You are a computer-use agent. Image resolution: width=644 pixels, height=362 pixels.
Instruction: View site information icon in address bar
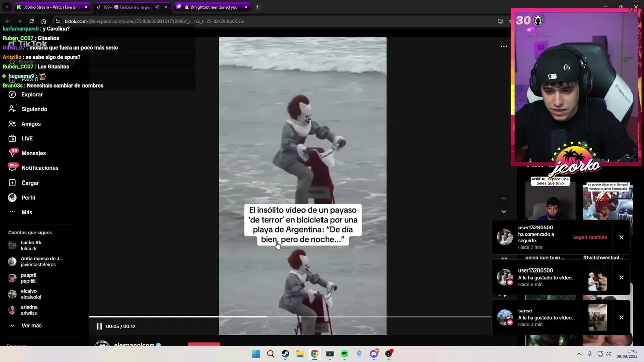click(58, 21)
